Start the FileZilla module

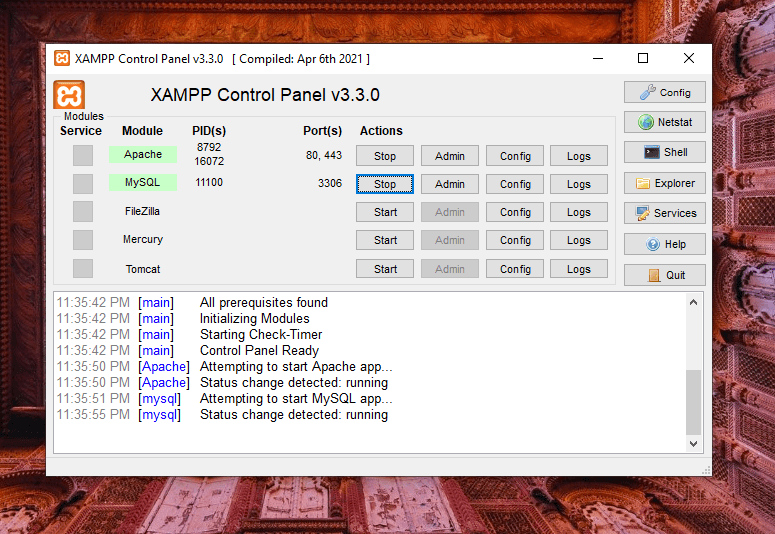385,212
